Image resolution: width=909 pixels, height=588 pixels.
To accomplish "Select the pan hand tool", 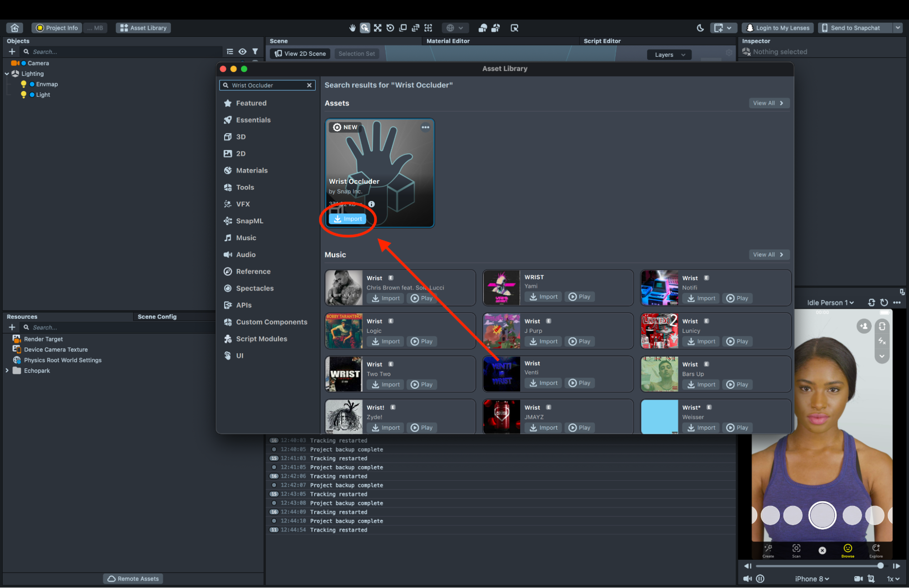I will (352, 28).
